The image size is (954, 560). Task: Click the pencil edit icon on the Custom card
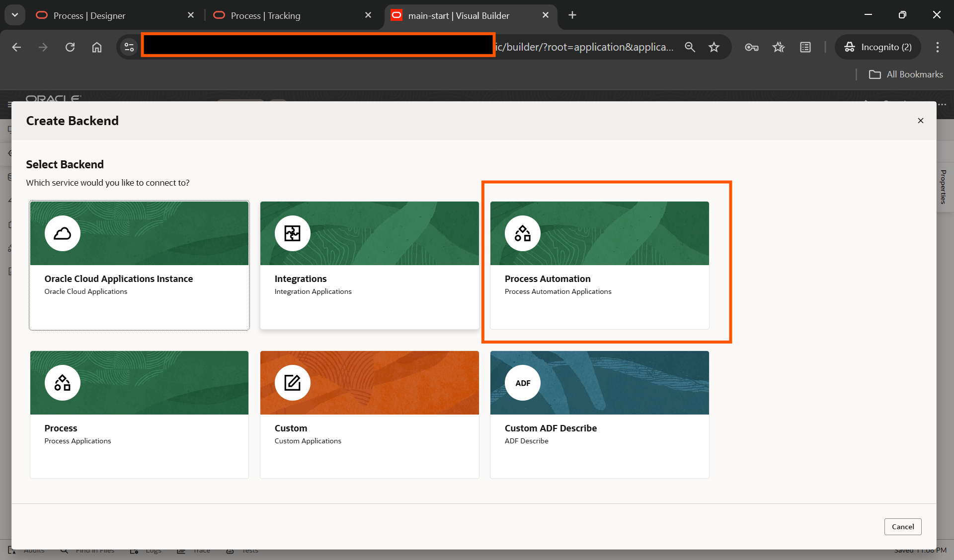click(292, 383)
